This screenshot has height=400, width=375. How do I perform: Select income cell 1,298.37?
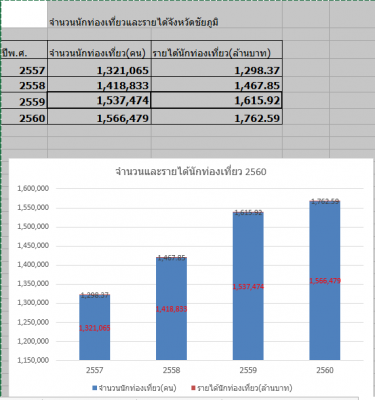coord(217,68)
